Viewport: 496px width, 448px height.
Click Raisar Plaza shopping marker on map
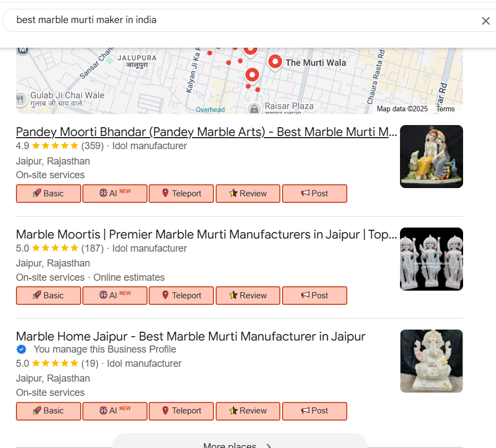[x=254, y=108]
